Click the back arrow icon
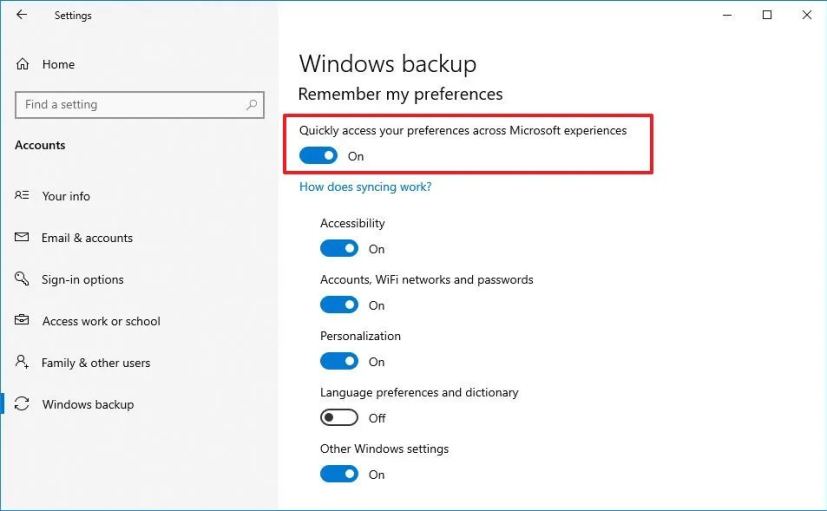 tap(21, 15)
